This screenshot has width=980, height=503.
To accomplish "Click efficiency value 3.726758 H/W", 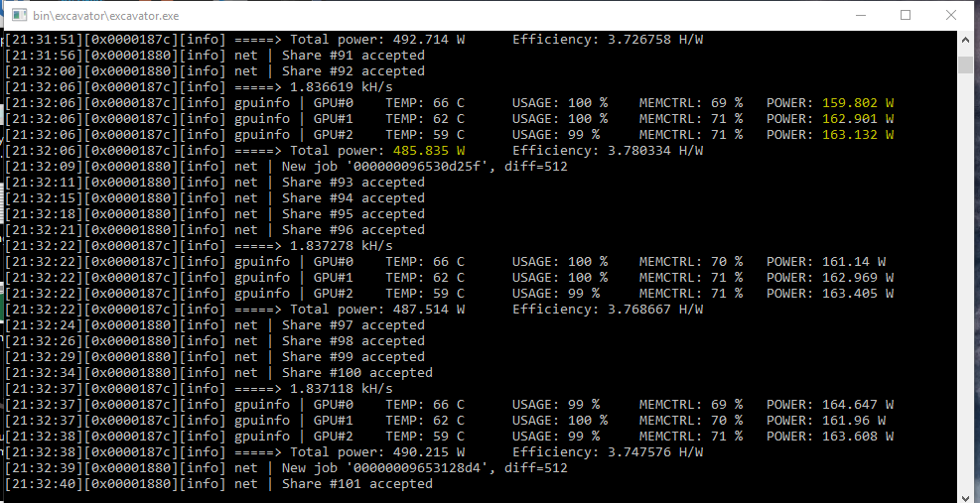I will point(655,40).
